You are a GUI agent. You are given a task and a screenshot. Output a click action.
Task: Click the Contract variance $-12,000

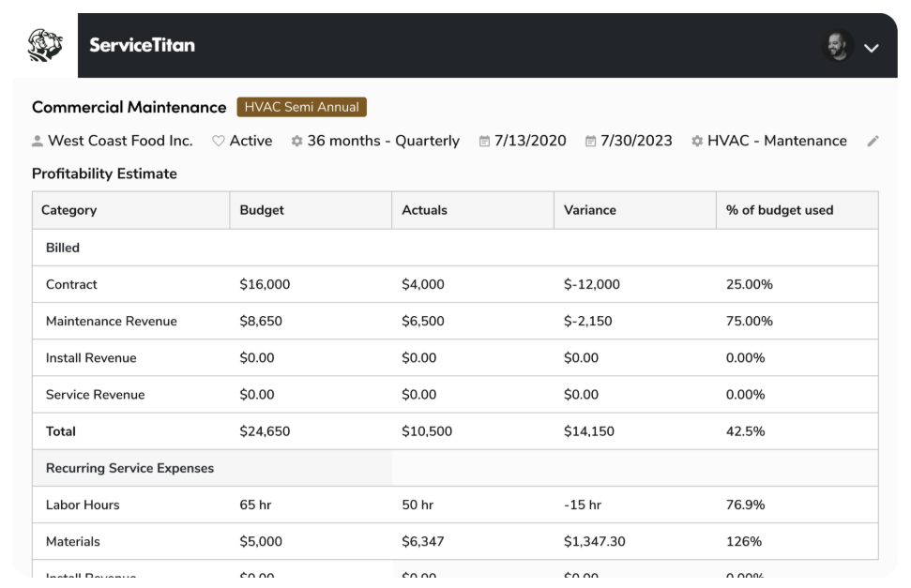pos(591,284)
